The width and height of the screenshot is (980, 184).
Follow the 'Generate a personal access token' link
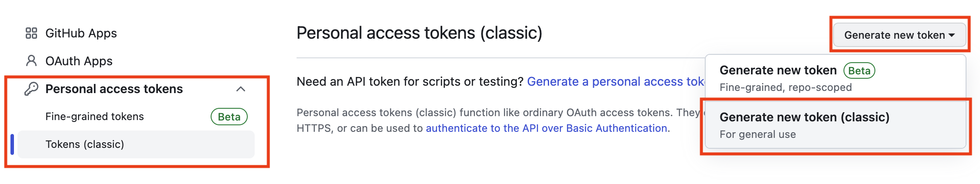coord(616,81)
